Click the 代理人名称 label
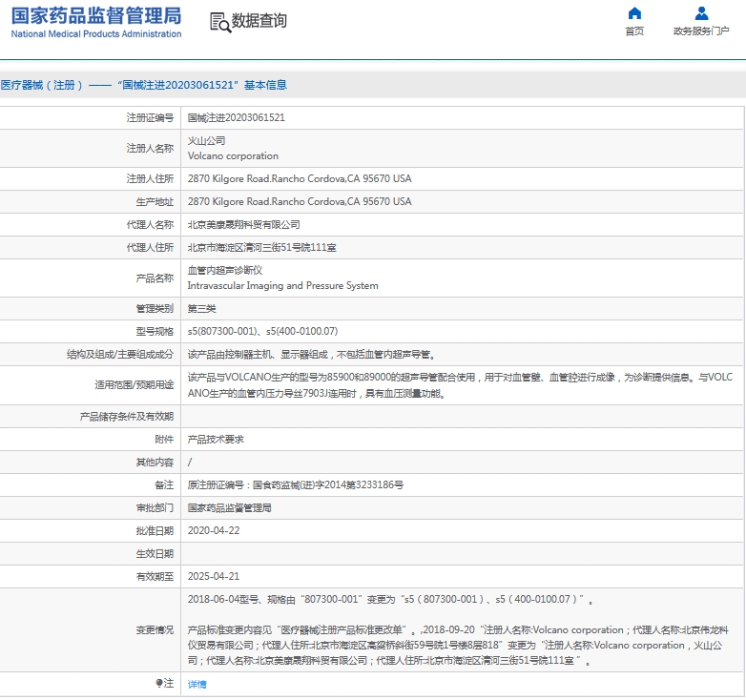The image size is (746, 700). coord(150,224)
